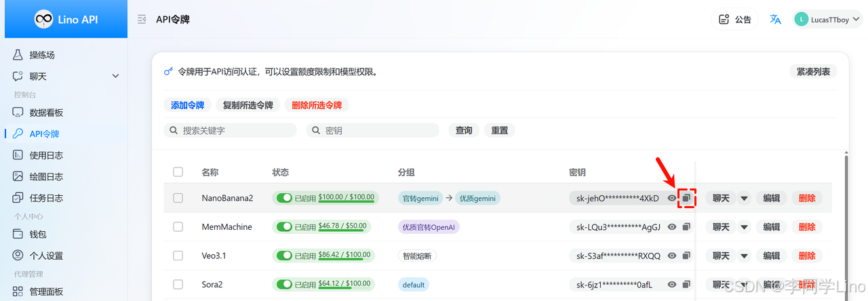
Task: Click the 重置 button
Action: [x=500, y=130]
